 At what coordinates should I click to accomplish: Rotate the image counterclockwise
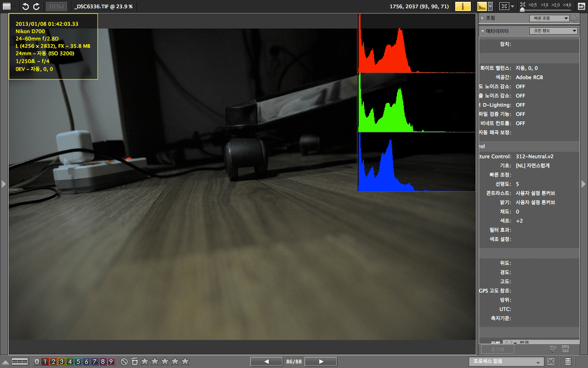(25, 6)
